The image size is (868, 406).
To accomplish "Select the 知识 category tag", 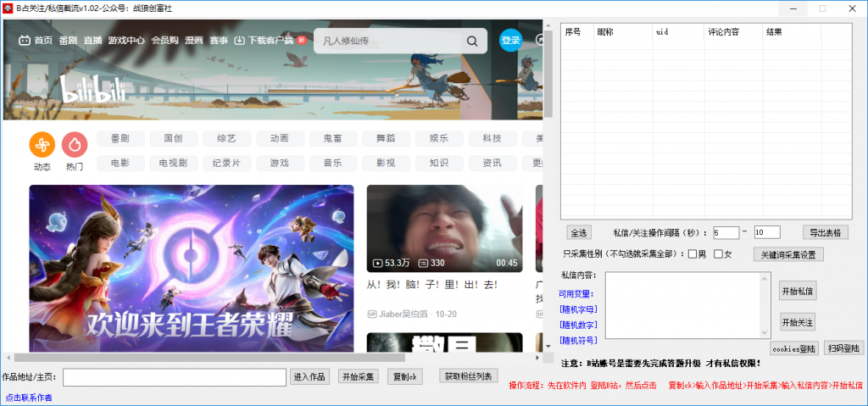I will click(439, 163).
